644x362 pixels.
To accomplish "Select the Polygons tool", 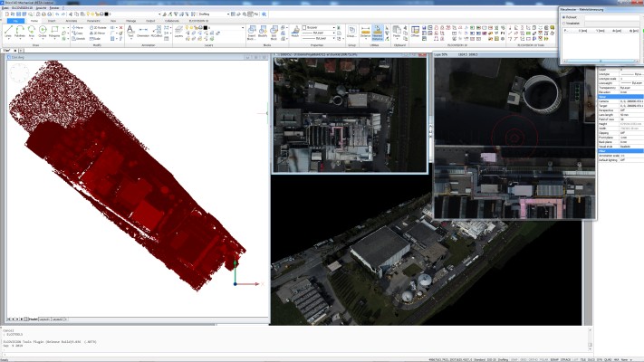I will [x=54, y=31].
